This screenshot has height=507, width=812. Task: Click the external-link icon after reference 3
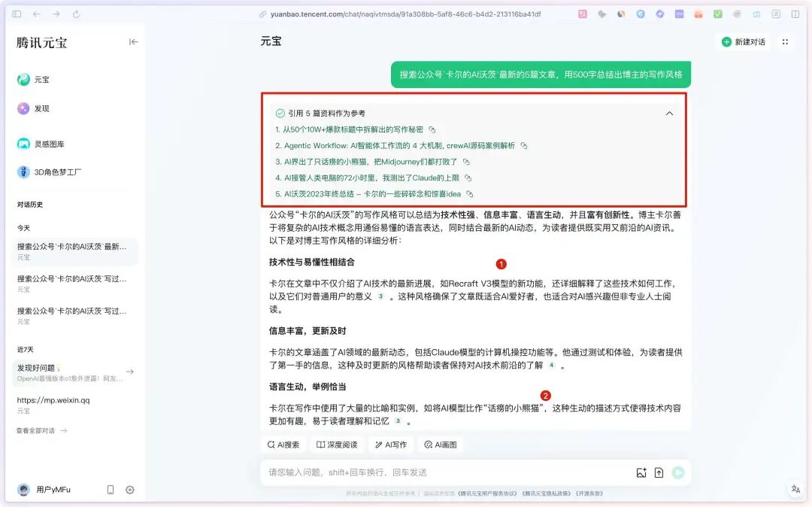[466, 162]
